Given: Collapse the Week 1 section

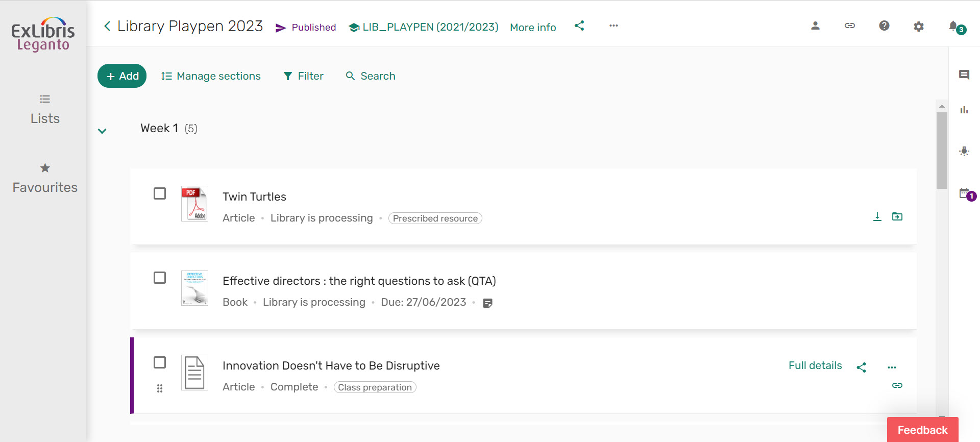Looking at the screenshot, I should click(102, 131).
